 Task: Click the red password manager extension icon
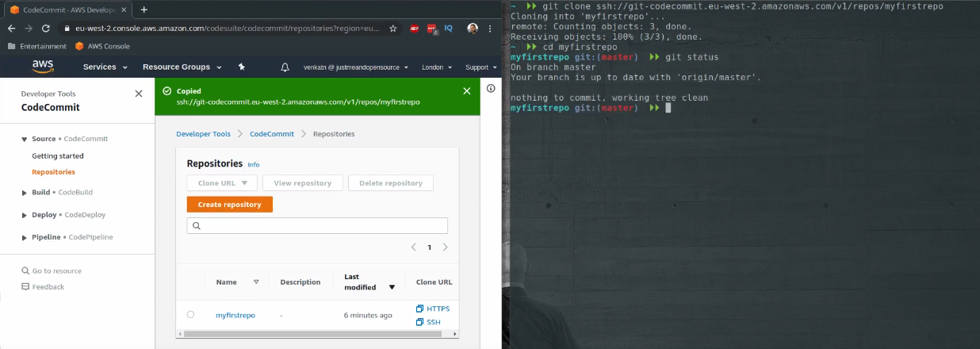tap(432, 28)
